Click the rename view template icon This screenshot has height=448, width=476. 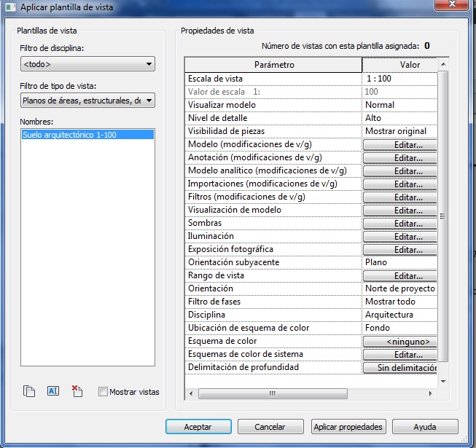(x=52, y=391)
